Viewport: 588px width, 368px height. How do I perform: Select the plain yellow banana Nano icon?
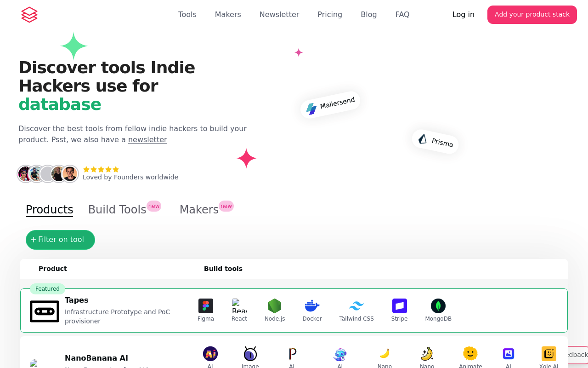(x=385, y=354)
